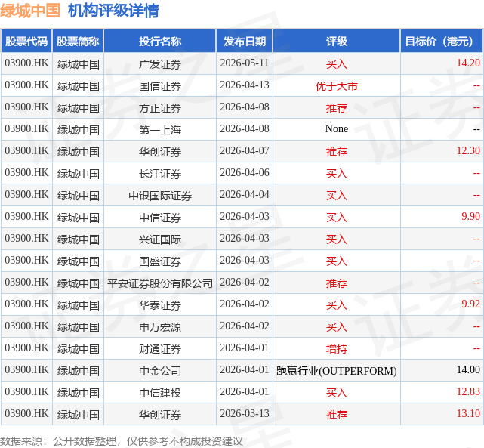This screenshot has height=448, width=484.
Task: Select the 长江证券 cell
Action: pos(160,174)
